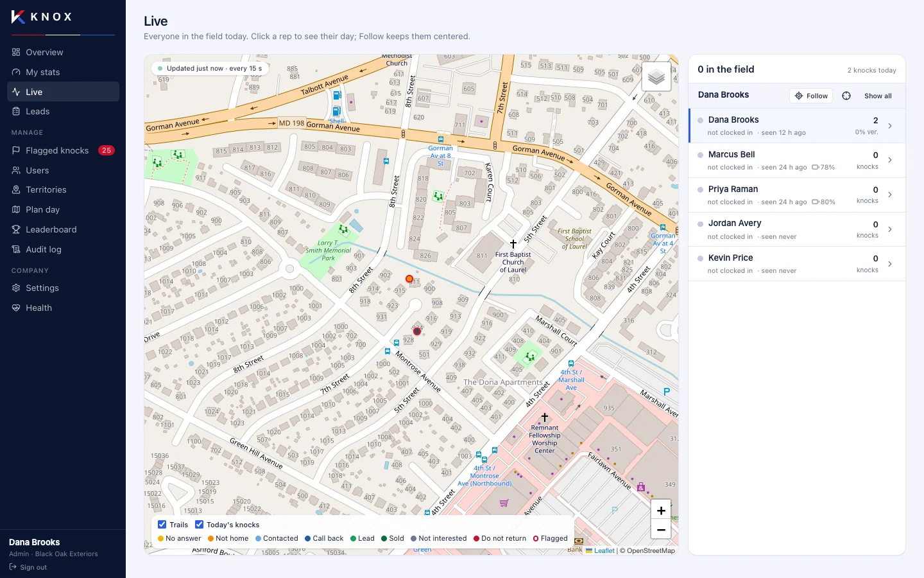Click the Leads clipboard icon
924x578 pixels.
coord(16,111)
